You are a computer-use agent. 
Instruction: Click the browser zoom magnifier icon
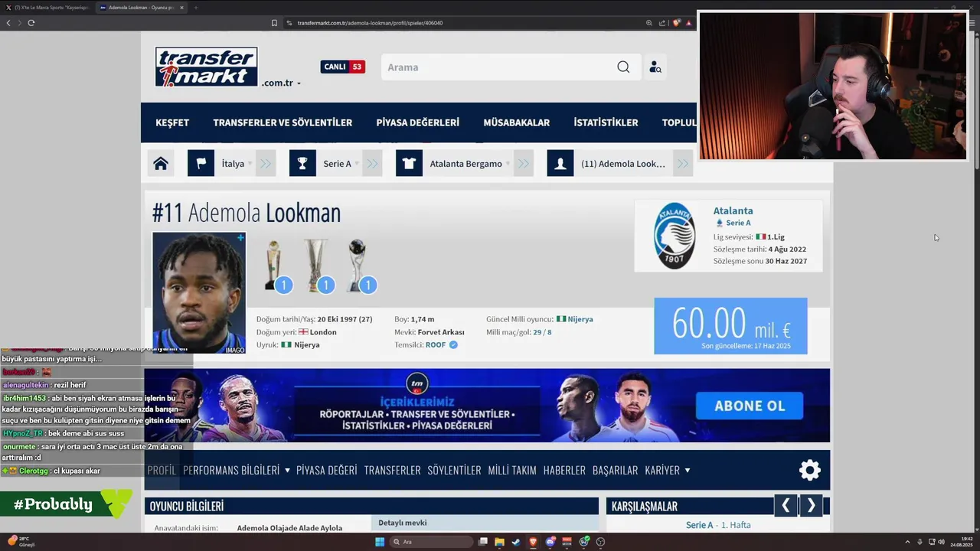click(x=649, y=23)
